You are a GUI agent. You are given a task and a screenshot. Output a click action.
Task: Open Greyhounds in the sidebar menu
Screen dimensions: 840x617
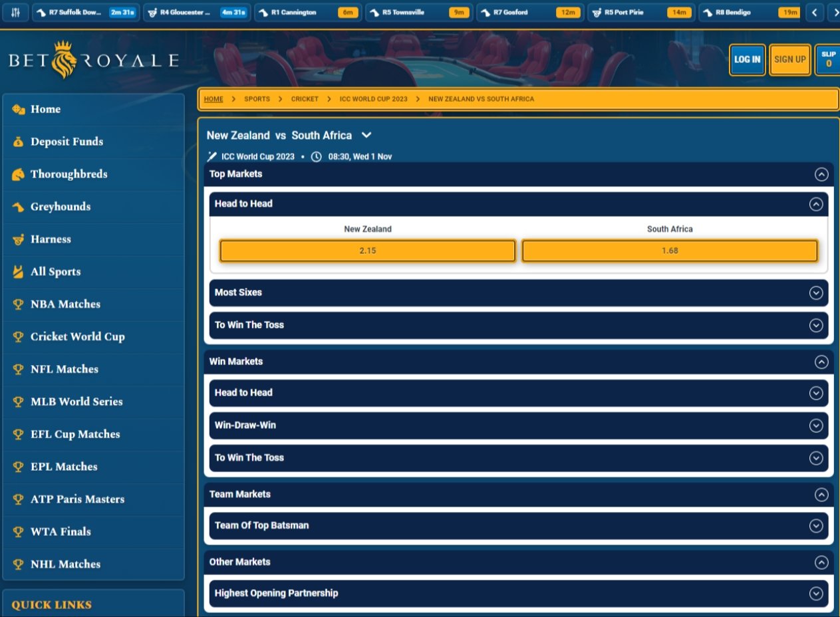coord(93,207)
